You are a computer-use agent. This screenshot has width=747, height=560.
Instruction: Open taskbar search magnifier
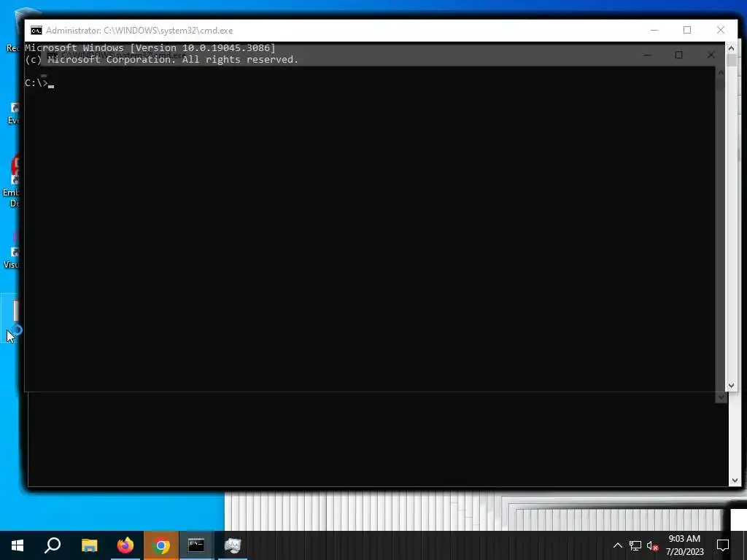(x=53, y=545)
